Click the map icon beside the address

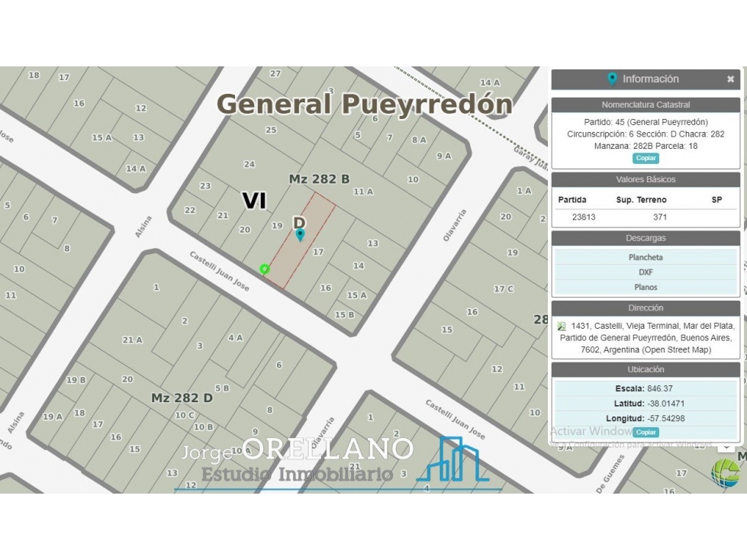(x=562, y=327)
